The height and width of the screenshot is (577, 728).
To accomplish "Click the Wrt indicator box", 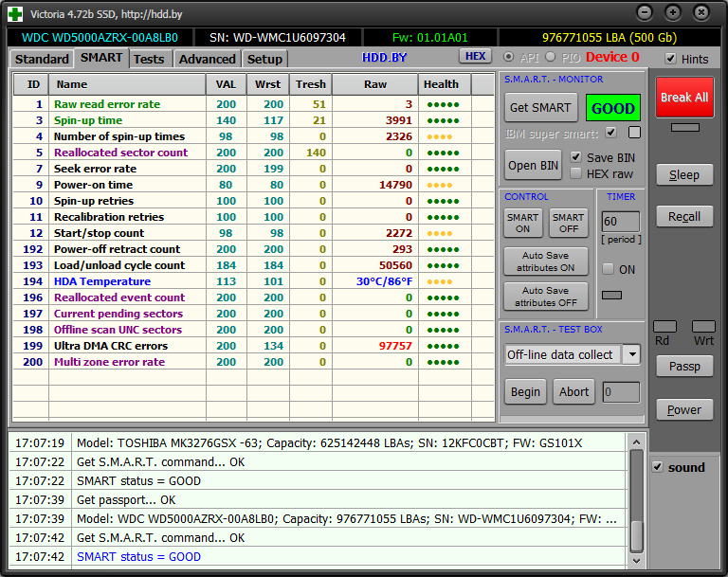I will click(703, 326).
